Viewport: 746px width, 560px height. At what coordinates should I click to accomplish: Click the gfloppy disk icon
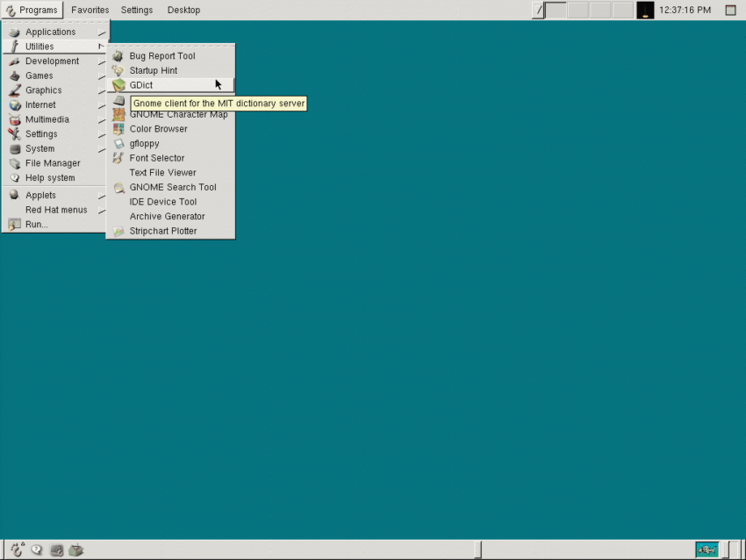tap(118, 144)
